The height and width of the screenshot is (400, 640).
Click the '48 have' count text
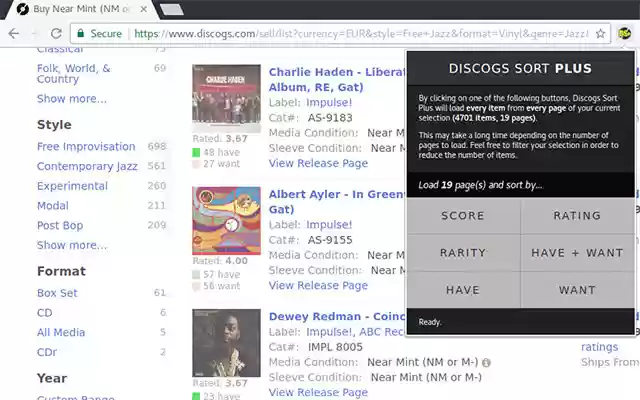pos(221,152)
